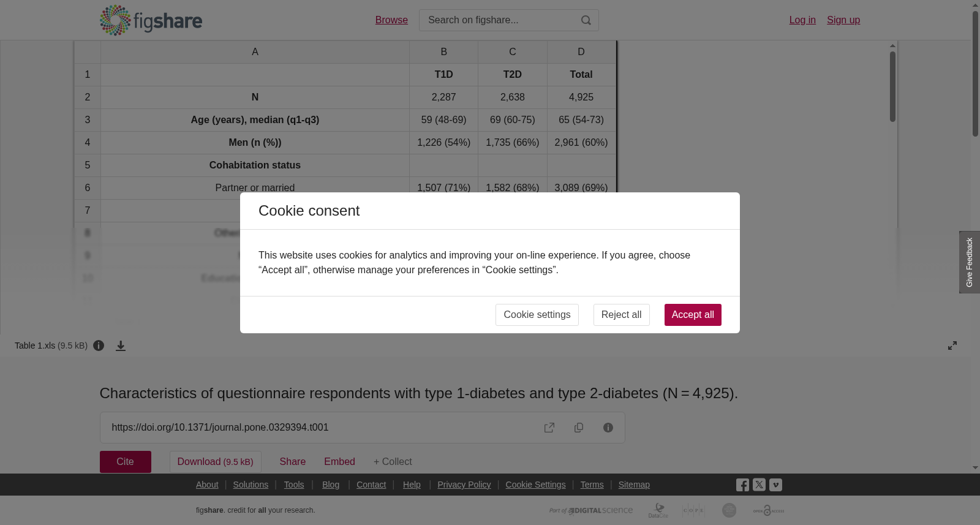Open figshare Vimeo icon
Screen dimensions: 980x525
tap(775, 485)
